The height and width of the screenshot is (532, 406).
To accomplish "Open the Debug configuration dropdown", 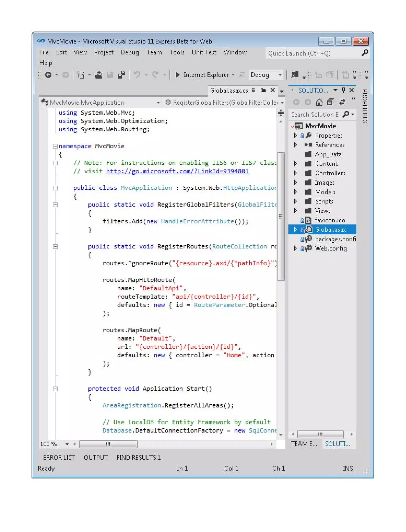I will click(280, 75).
